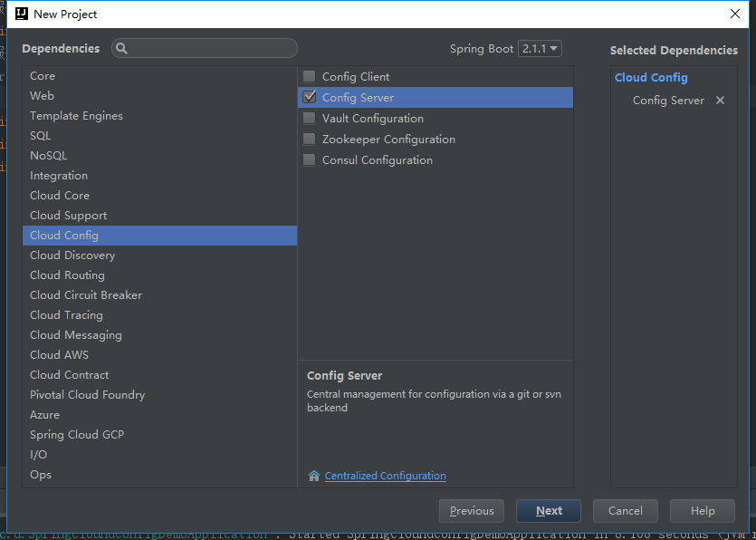The image size is (756, 540).
Task: Switch to Cloud Core category
Action: [x=159, y=196]
